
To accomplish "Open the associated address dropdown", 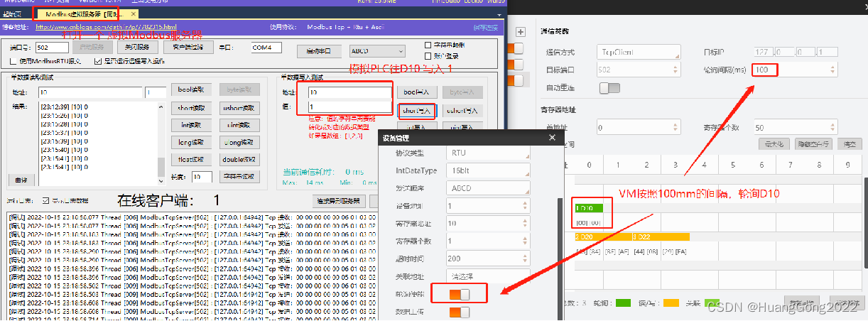I will (x=489, y=276).
